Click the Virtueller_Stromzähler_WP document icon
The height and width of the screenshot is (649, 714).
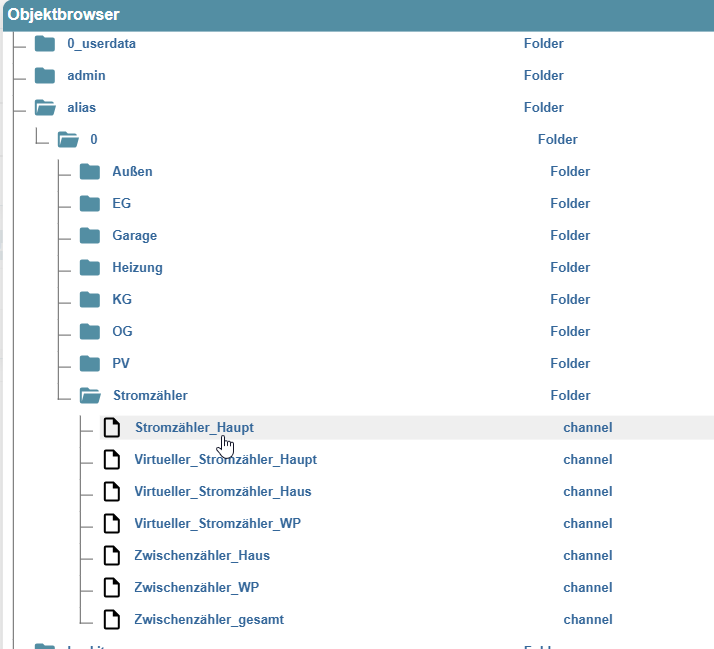pos(113,524)
